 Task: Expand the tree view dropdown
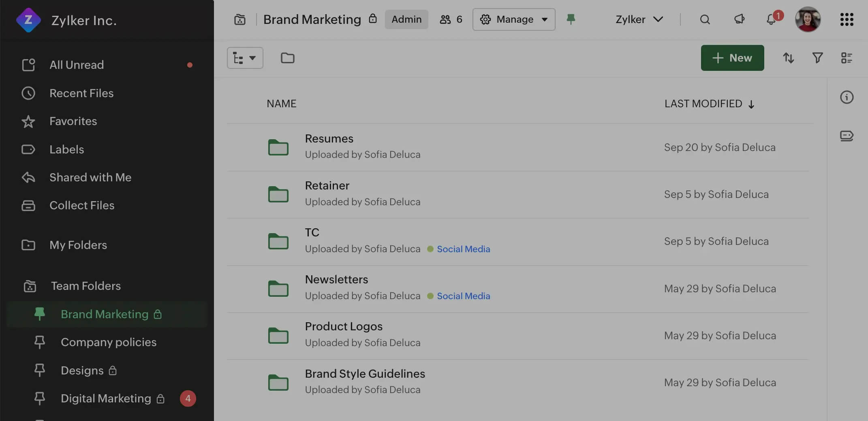(245, 58)
